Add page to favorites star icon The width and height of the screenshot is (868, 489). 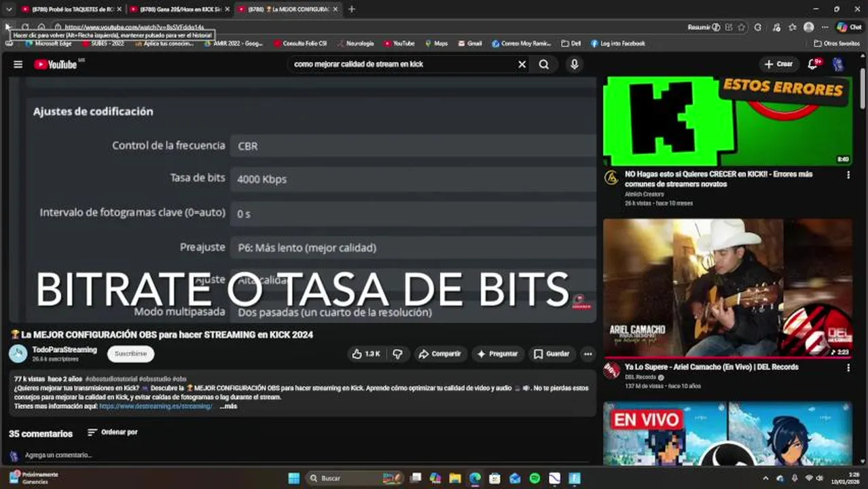(x=742, y=27)
